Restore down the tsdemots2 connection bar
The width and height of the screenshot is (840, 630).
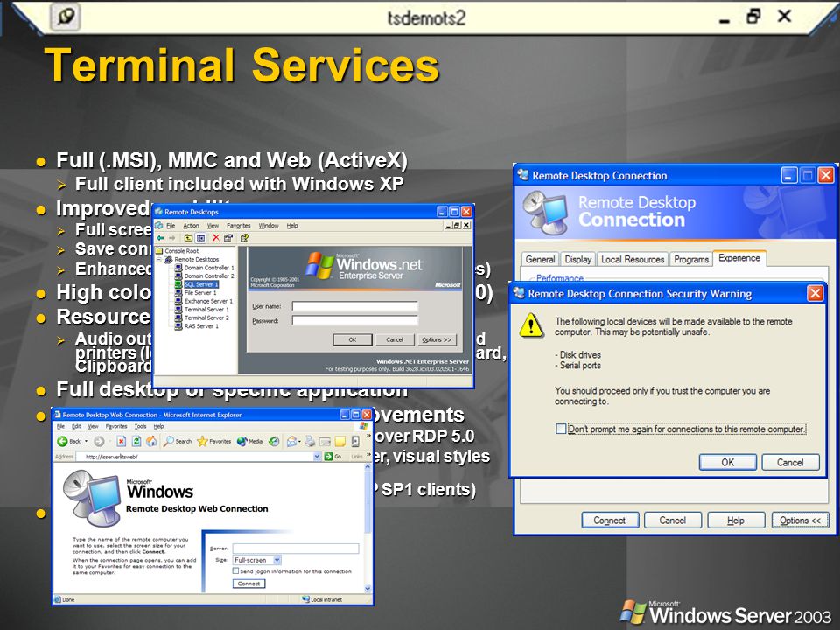click(x=753, y=16)
